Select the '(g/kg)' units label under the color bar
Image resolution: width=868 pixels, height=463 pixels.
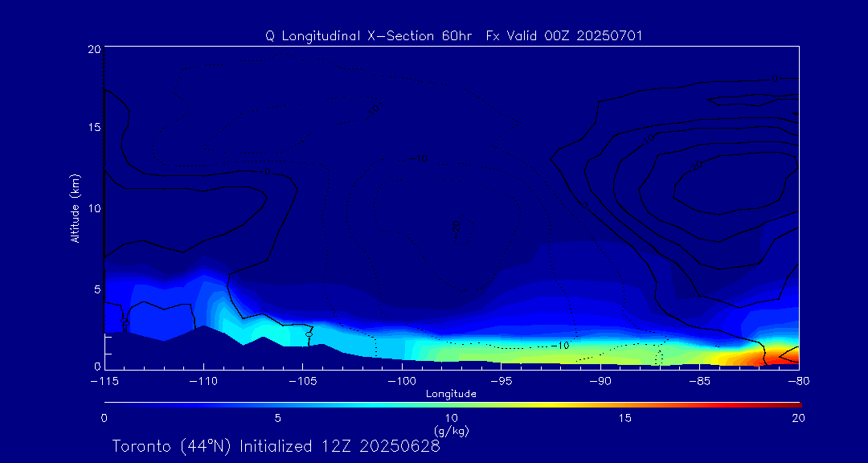point(452,429)
